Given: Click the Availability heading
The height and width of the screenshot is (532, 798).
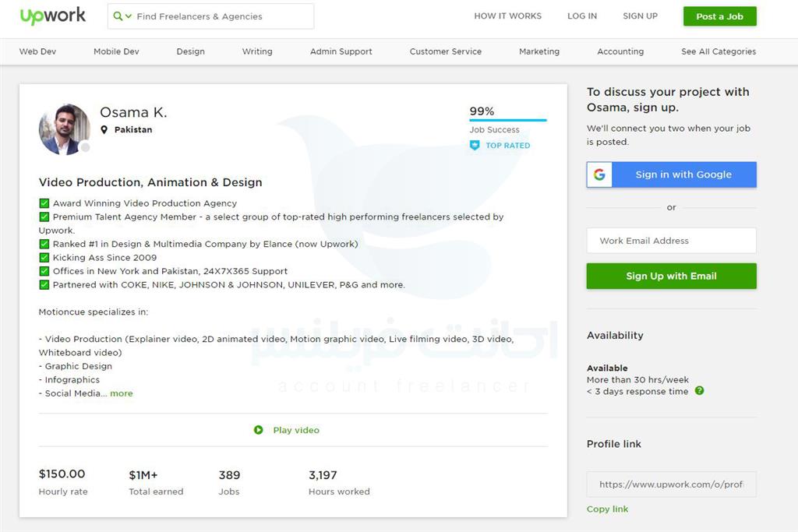Looking at the screenshot, I should (x=615, y=335).
